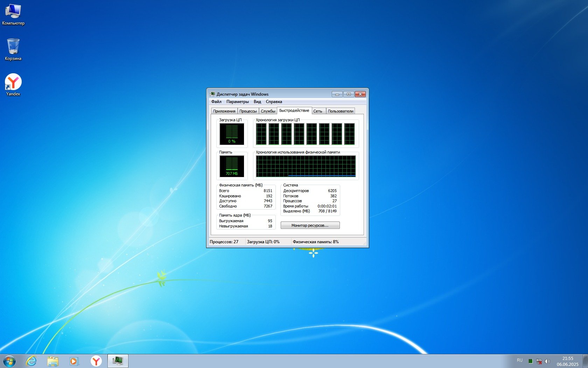
Task: Click the RU language indicator
Action: click(x=520, y=360)
